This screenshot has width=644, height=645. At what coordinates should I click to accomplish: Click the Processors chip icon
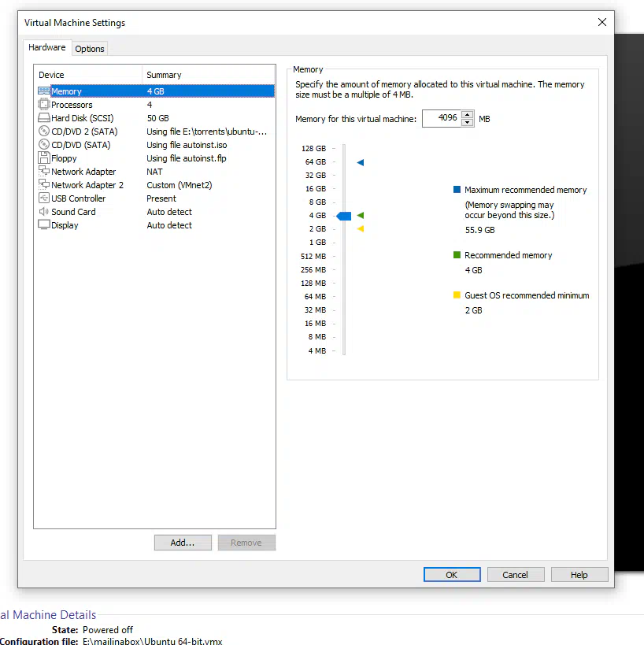(x=43, y=104)
